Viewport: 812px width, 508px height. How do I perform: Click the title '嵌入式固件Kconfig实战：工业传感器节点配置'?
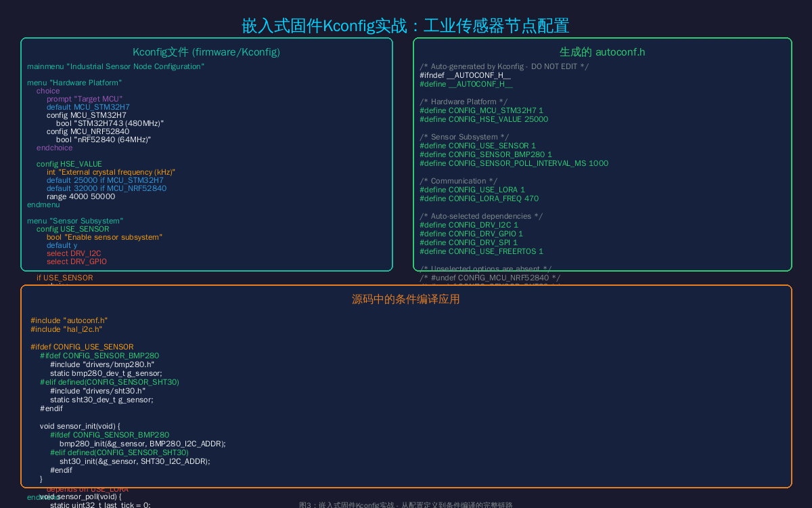[405, 26]
